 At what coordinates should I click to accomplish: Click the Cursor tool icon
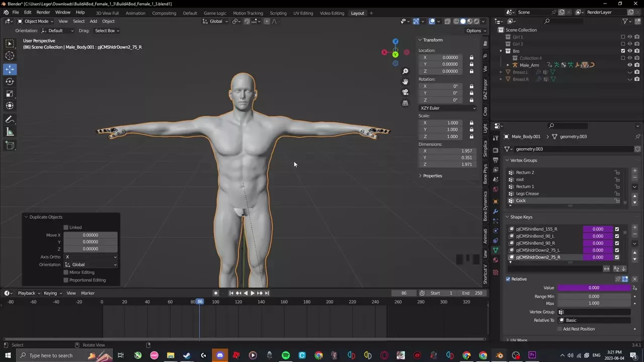10,56
